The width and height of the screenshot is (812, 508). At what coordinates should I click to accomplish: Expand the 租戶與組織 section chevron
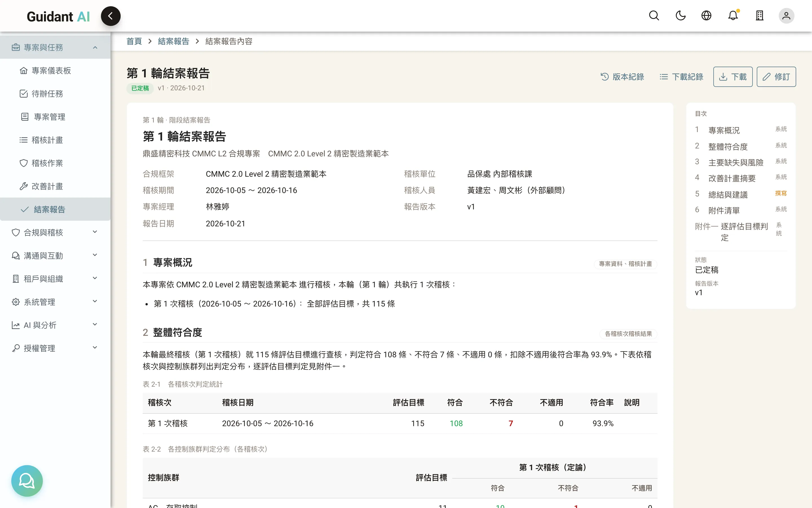point(95,279)
